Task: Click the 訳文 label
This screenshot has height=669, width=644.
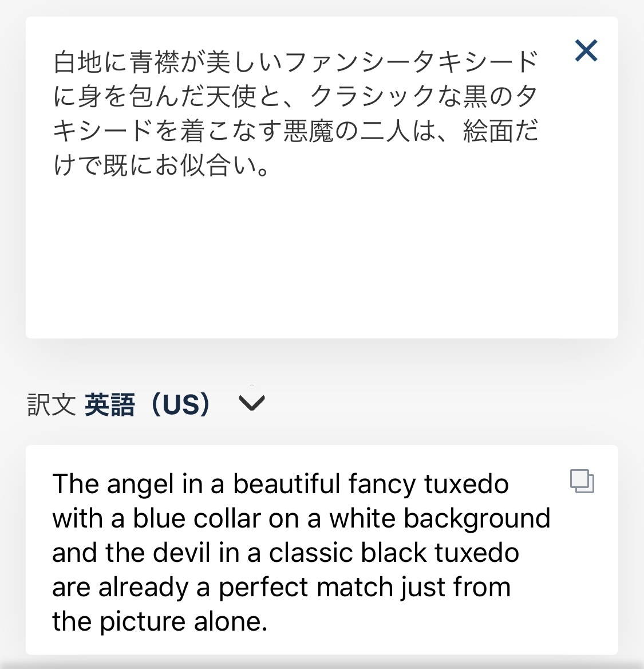Action: point(51,405)
